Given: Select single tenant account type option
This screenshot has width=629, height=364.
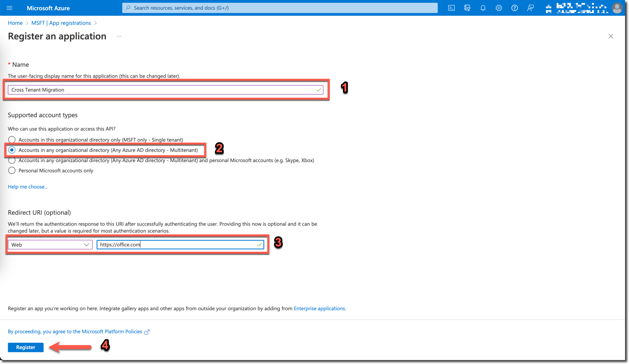Looking at the screenshot, I should (12, 140).
